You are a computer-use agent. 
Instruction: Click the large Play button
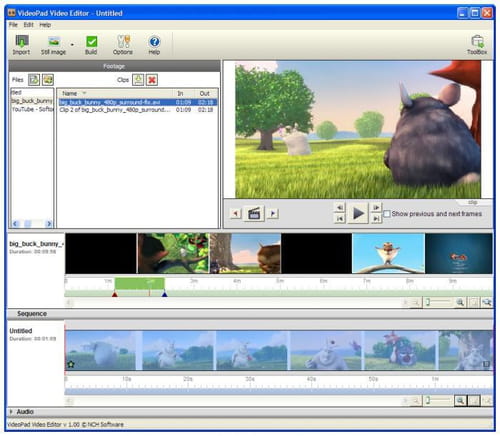tap(358, 213)
